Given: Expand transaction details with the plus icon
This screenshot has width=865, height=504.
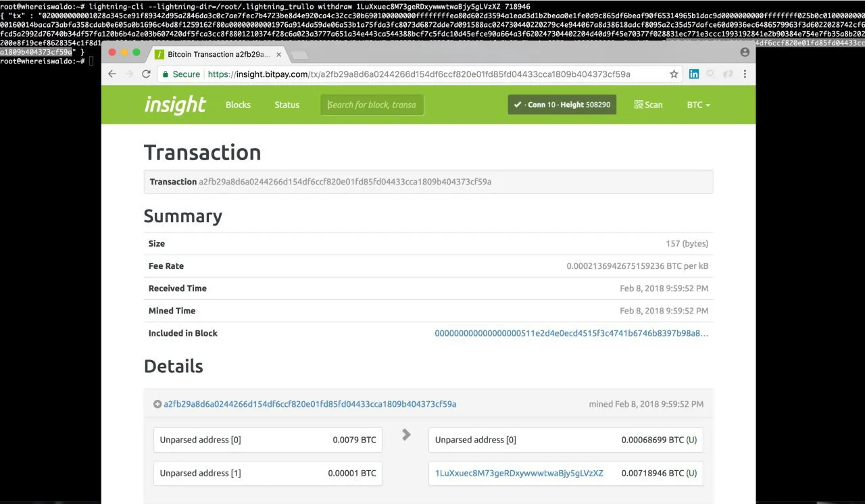Looking at the screenshot, I should point(157,404).
